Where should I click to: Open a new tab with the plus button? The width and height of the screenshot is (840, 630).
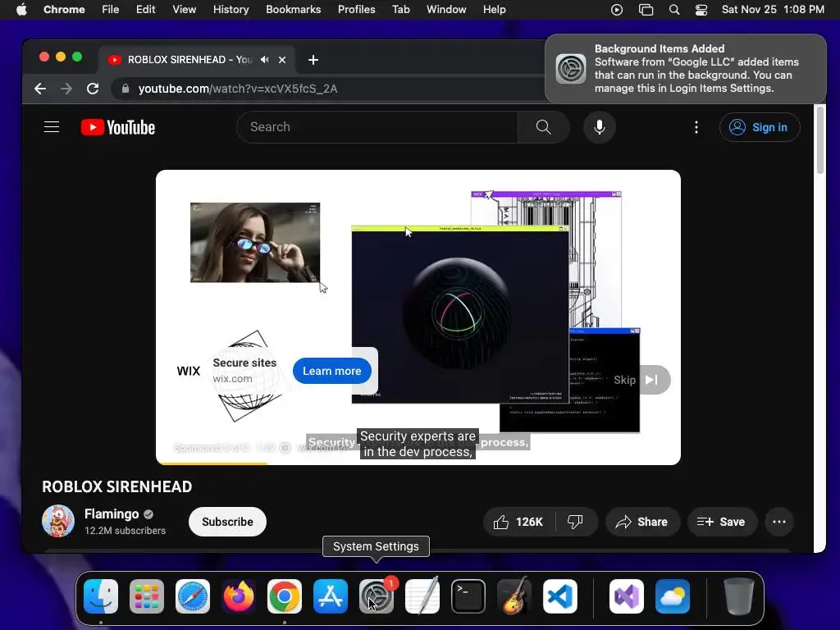[x=313, y=60]
